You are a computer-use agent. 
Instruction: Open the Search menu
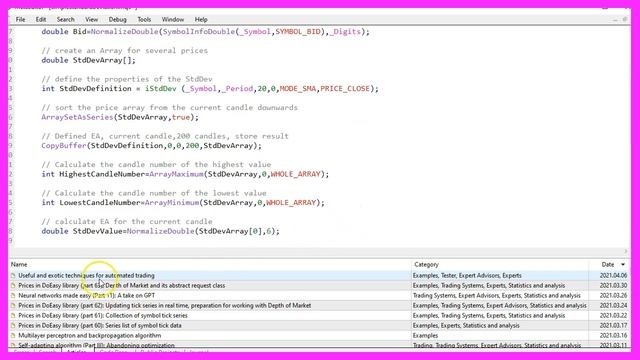[65, 19]
